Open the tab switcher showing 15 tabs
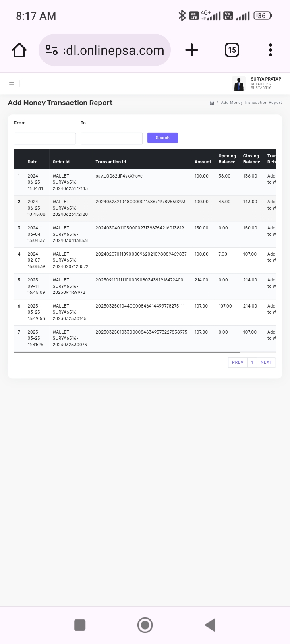290x644 pixels. 232,50
